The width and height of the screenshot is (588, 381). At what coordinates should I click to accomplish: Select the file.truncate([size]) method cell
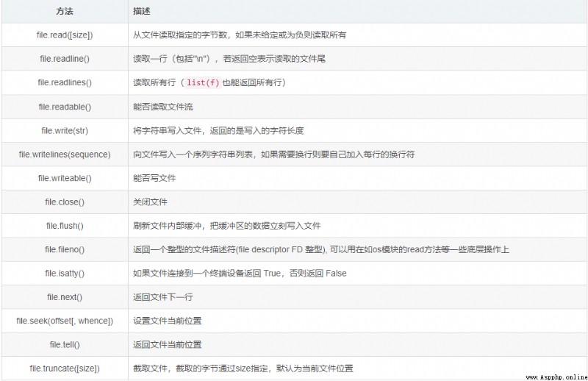coord(65,368)
